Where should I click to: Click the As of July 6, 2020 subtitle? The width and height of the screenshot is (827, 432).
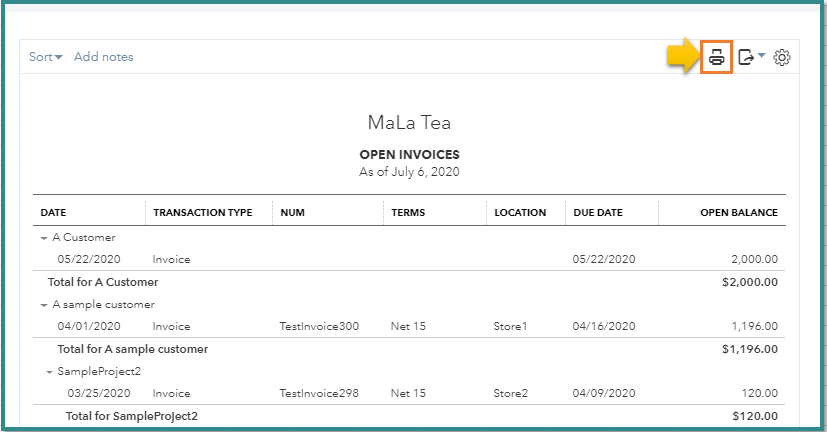coord(409,172)
